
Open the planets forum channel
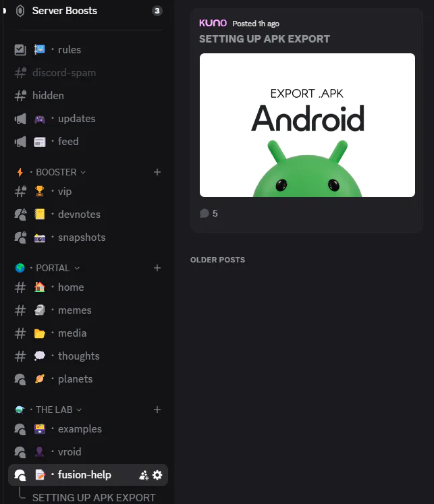pos(88,379)
